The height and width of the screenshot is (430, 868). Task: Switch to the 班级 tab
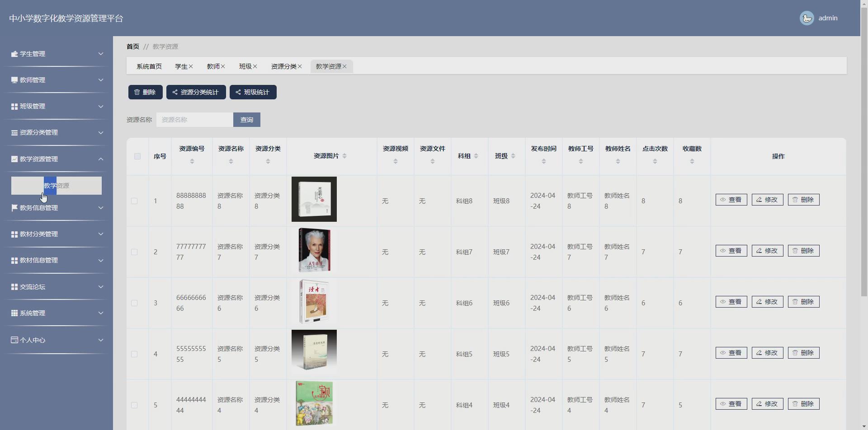(245, 66)
